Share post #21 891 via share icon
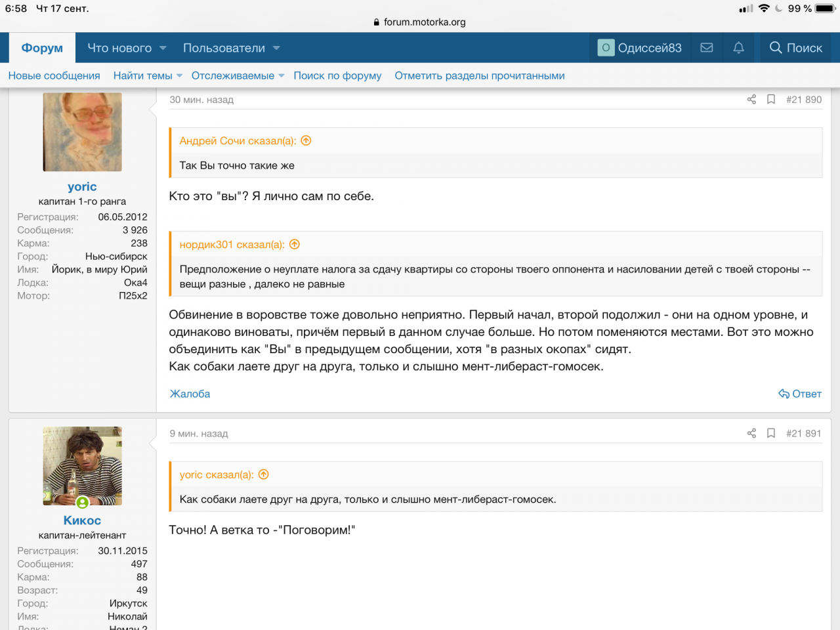The image size is (840, 630). pos(751,434)
